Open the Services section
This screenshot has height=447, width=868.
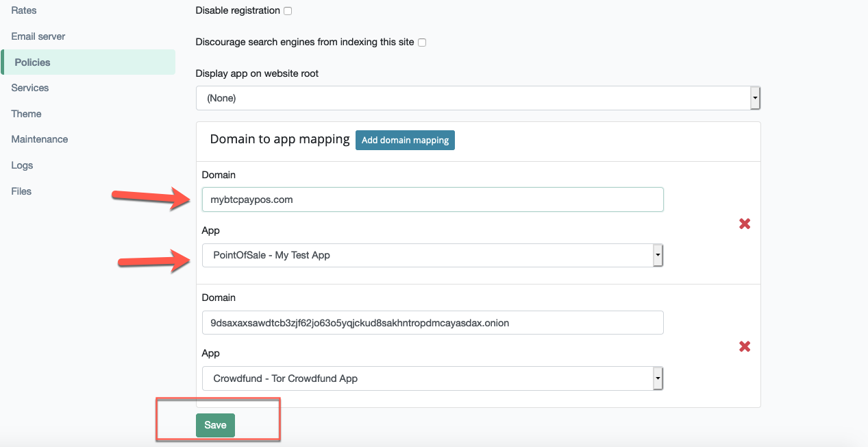pyautogui.click(x=30, y=88)
